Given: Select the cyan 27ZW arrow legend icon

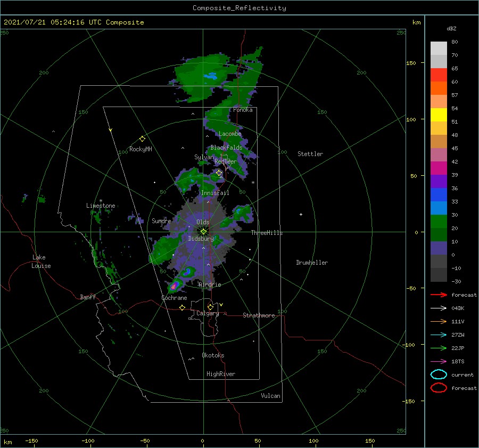Looking at the screenshot, I should [x=439, y=335].
